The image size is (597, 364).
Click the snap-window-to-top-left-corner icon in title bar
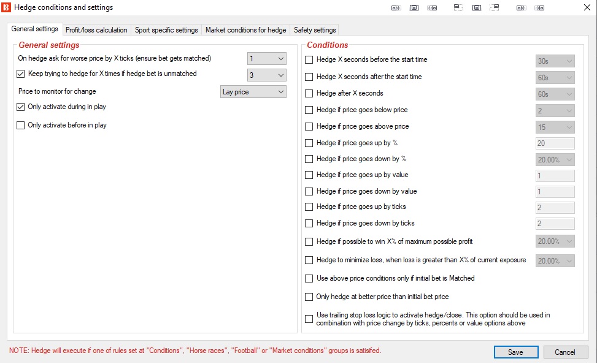[x=458, y=7]
